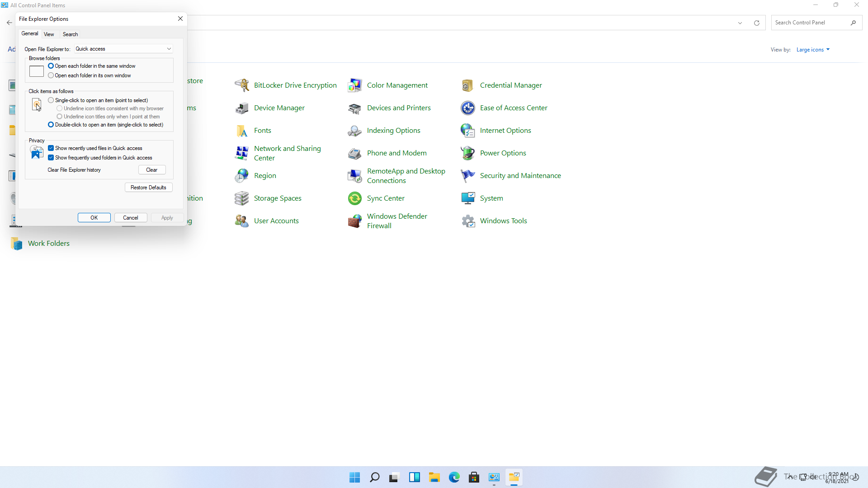
Task: Open the RemoteApp and Desktop Connections icon
Action: click(355, 175)
